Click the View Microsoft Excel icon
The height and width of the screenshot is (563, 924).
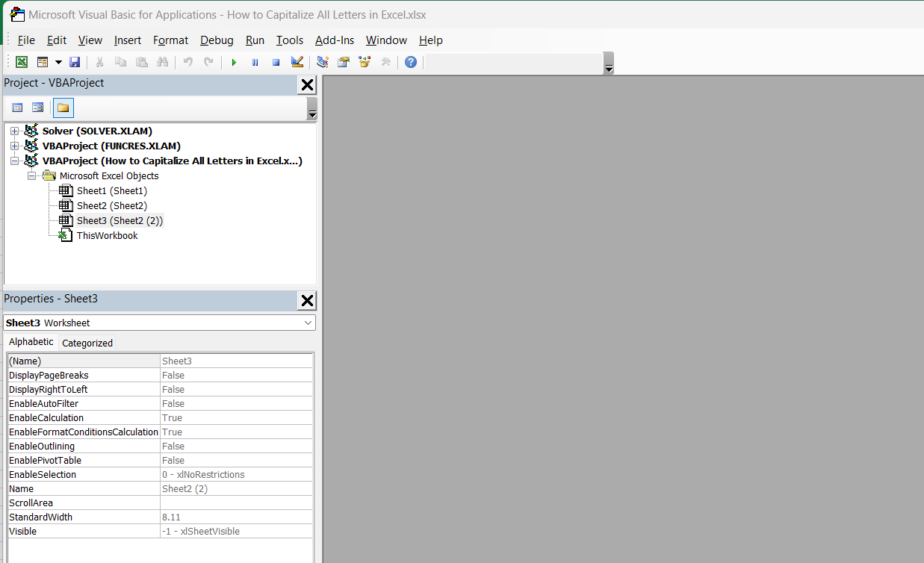click(22, 62)
